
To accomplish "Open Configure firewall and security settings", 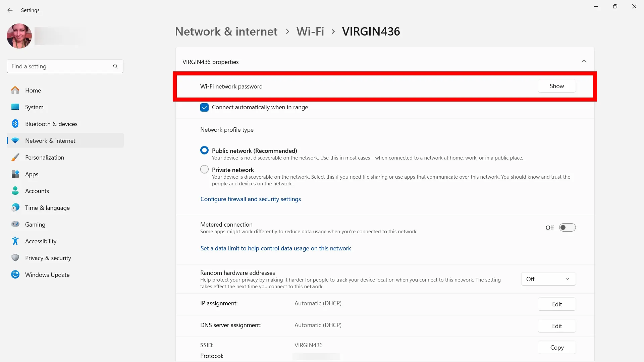I will coord(250,199).
